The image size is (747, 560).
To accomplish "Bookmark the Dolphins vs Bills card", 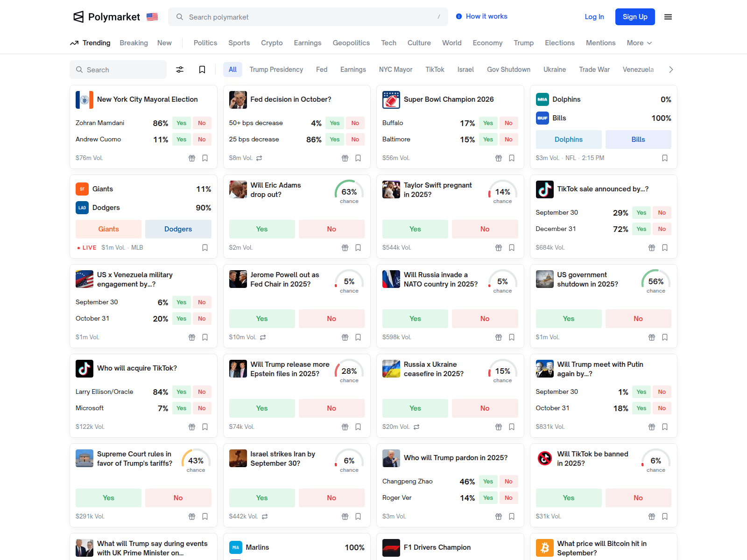I will 665,158.
